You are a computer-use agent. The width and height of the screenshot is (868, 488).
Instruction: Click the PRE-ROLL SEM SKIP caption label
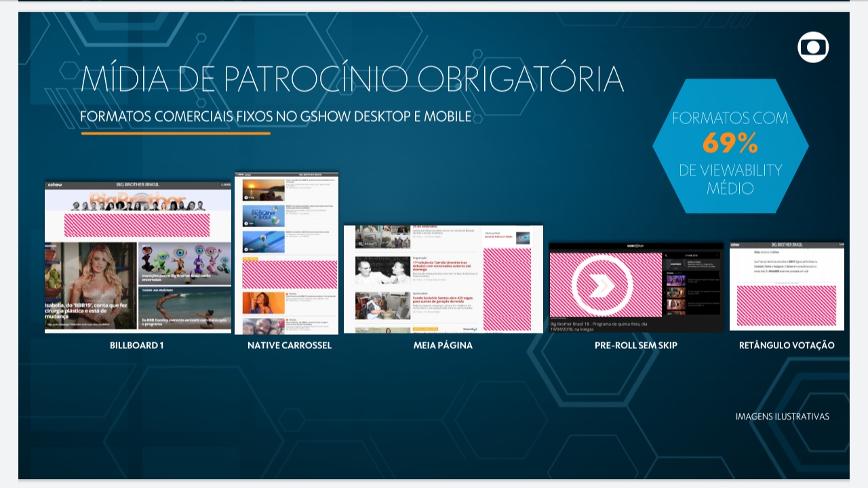coord(635,346)
